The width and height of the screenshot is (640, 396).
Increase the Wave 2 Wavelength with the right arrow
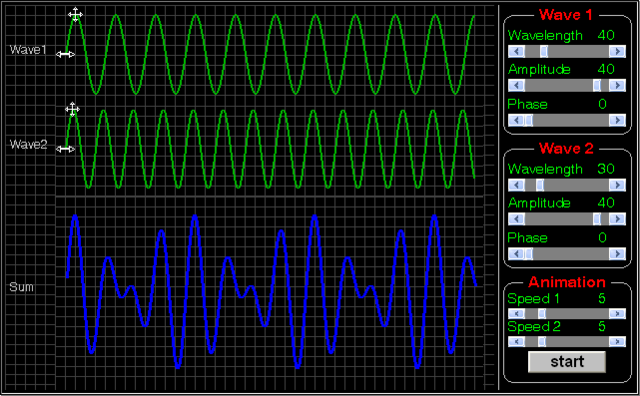point(617,185)
